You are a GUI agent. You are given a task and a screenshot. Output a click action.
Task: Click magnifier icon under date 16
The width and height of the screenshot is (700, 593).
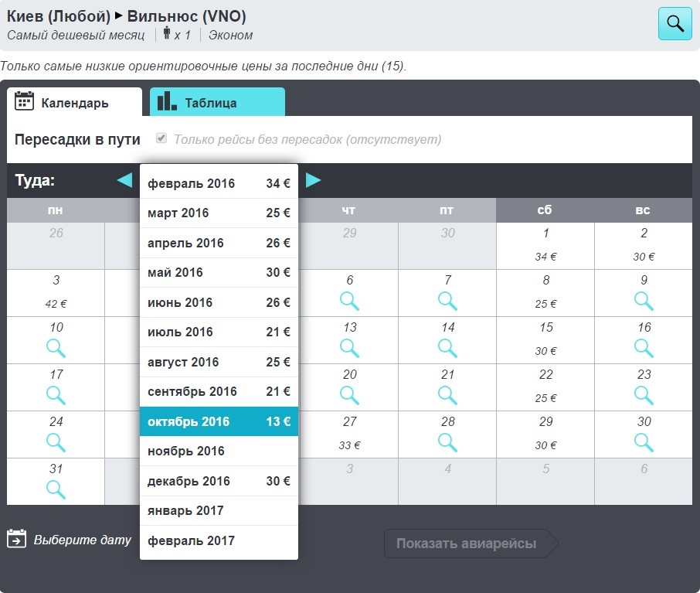(x=644, y=348)
